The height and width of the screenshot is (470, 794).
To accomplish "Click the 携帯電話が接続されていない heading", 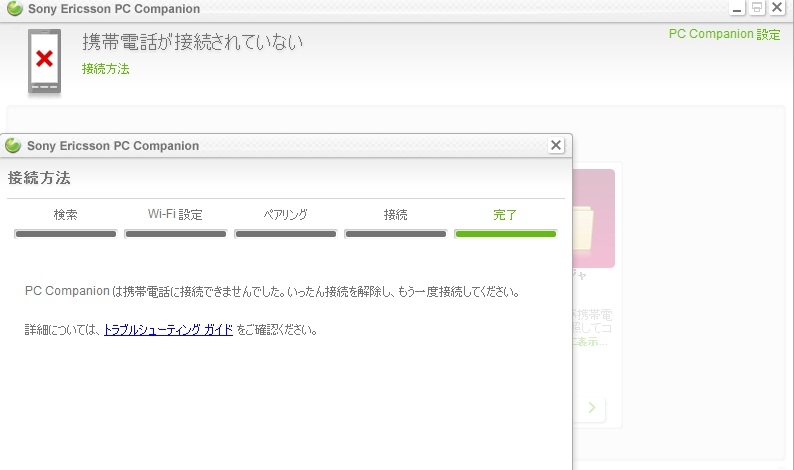I will pos(192,42).
